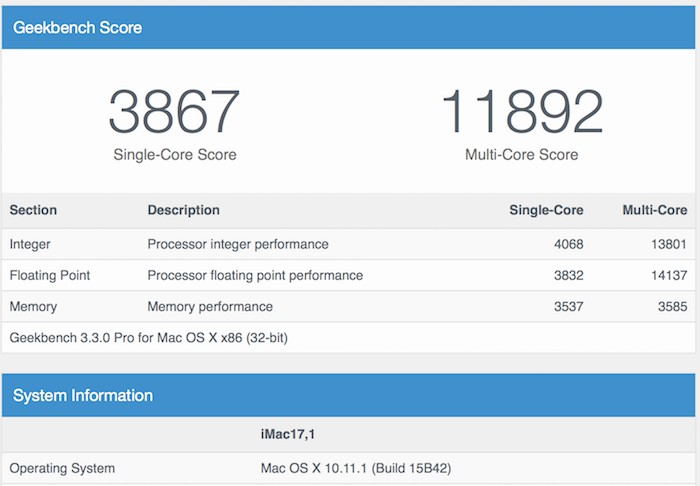
Task: Click the Operating System label
Action: tap(62, 468)
